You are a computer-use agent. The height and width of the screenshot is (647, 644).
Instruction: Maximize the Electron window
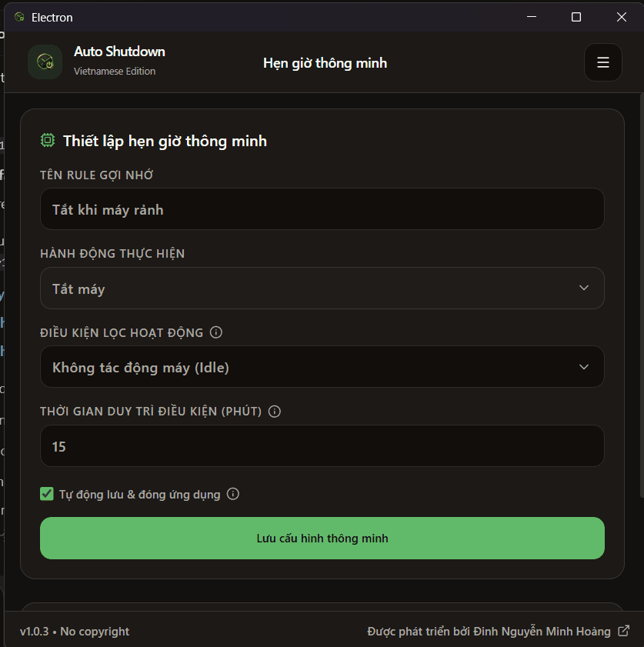tap(576, 17)
